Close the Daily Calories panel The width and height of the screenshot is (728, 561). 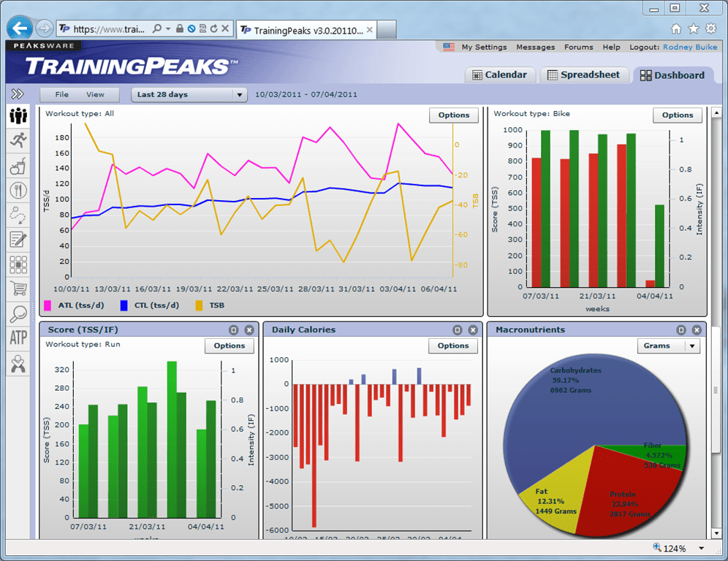(473, 330)
